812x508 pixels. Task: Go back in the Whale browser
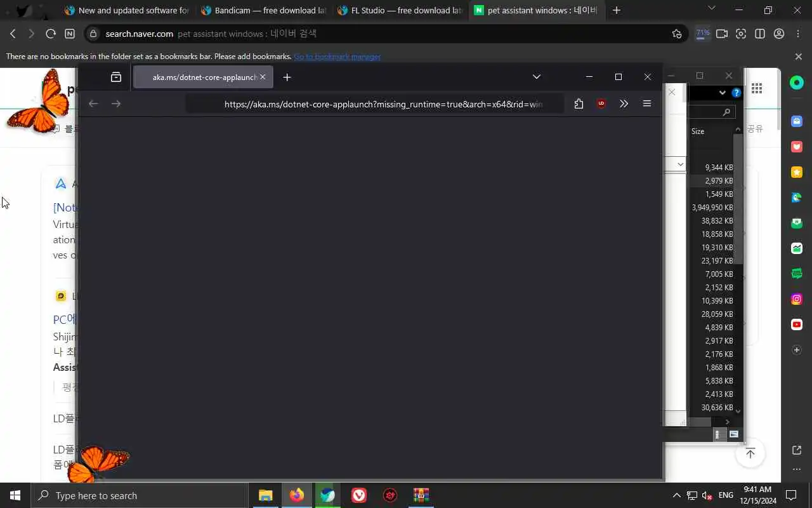pos(13,34)
